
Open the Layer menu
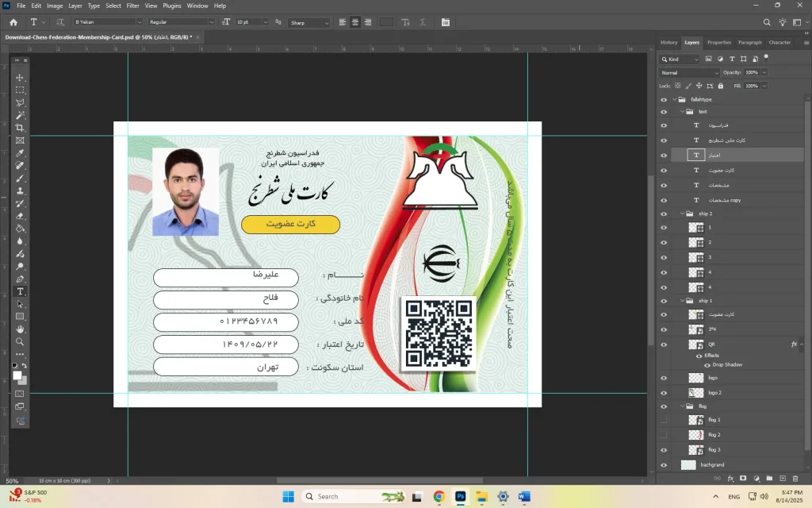pyautogui.click(x=75, y=6)
